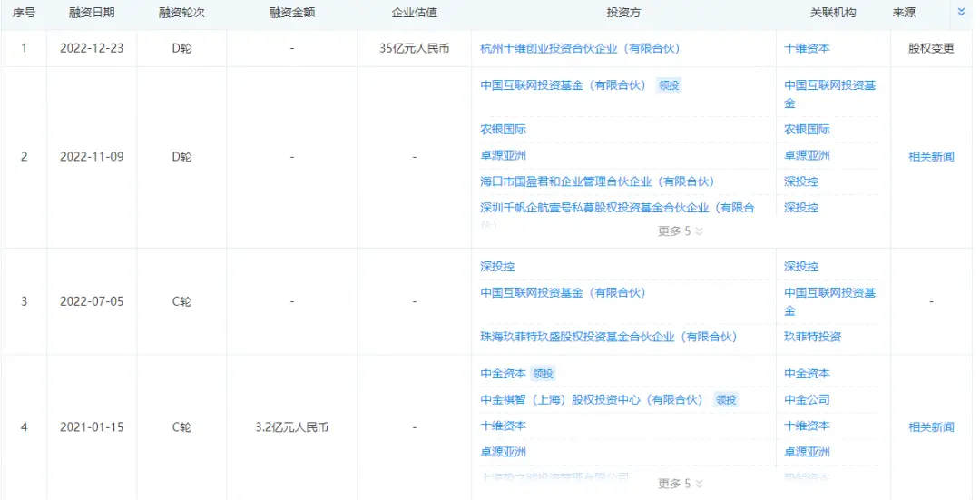Open 卓源亚洲 investor in the 2021-01-15 row
Image resolution: width=980 pixels, height=500 pixels.
point(503,452)
